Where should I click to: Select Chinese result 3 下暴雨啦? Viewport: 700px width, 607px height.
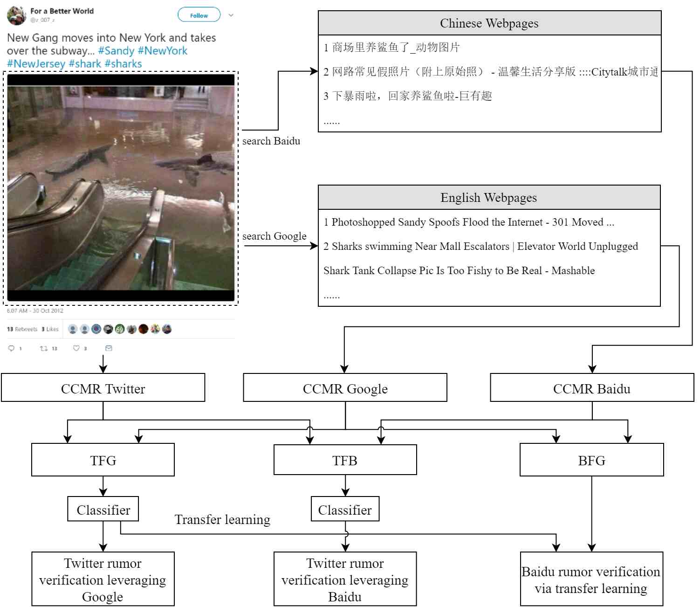[x=408, y=96]
